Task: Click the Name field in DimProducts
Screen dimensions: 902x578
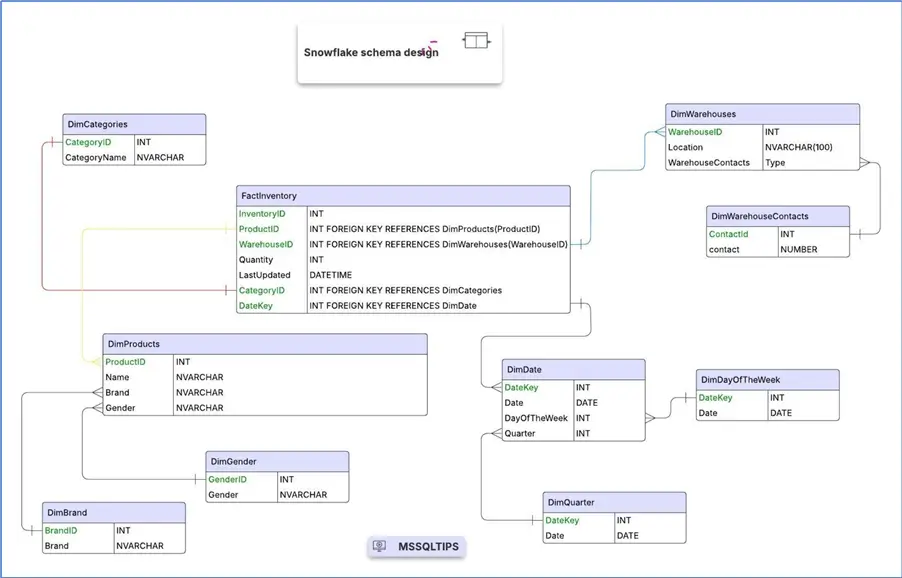Action: point(117,377)
